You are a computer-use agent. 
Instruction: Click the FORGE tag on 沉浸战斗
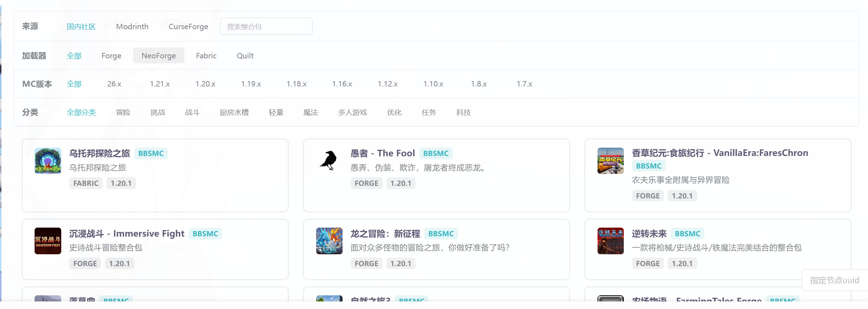coord(85,264)
